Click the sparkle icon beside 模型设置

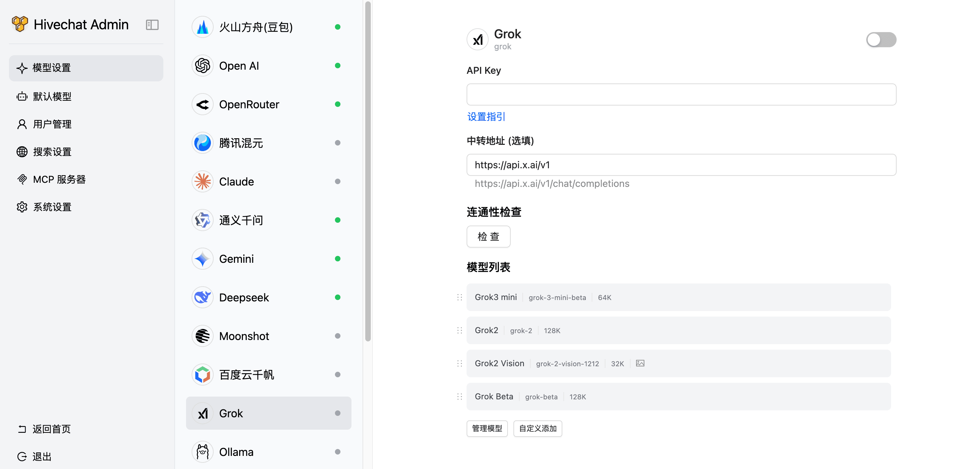click(22, 68)
